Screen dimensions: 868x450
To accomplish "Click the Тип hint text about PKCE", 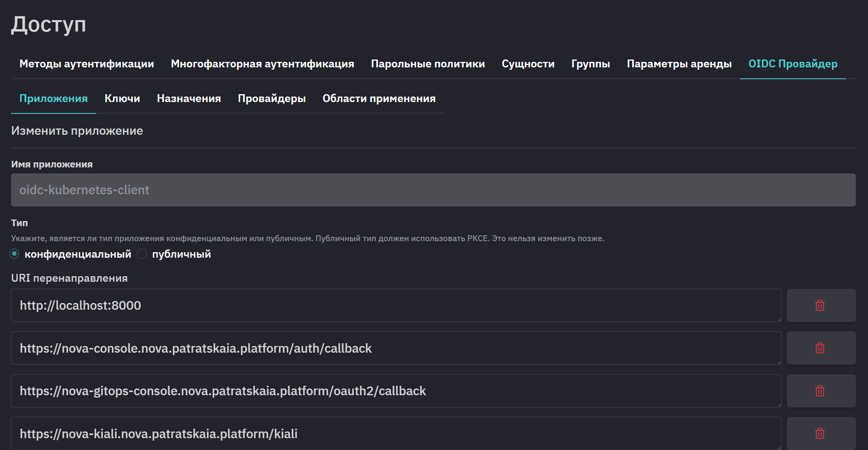I will coord(307,238).
